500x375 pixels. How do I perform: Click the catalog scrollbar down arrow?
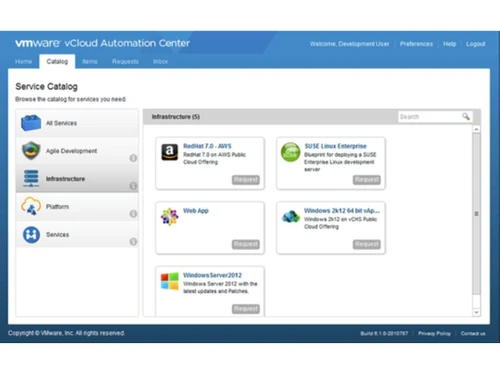click(x=476, y=312)
